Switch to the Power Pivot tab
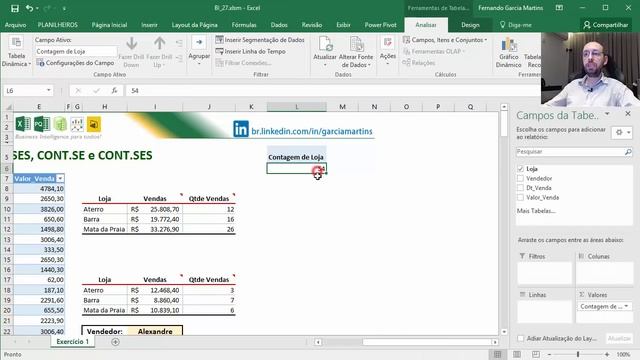 380,25
